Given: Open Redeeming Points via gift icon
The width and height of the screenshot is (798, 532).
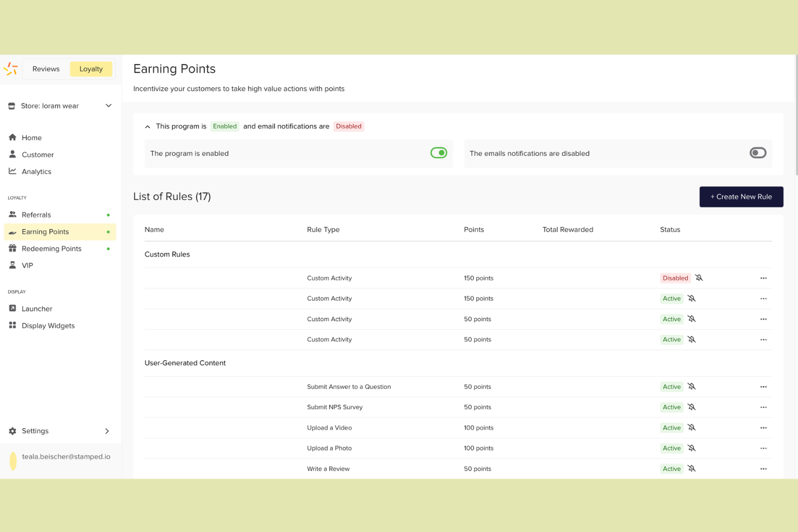Looking at the screenshot, I should (x=12, y=248).
